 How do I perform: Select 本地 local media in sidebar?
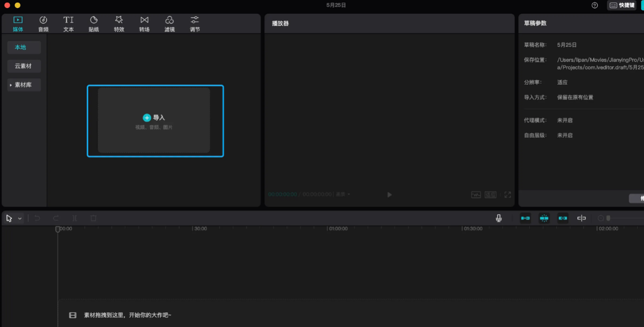pyautogui.click(x=24, y=47)
